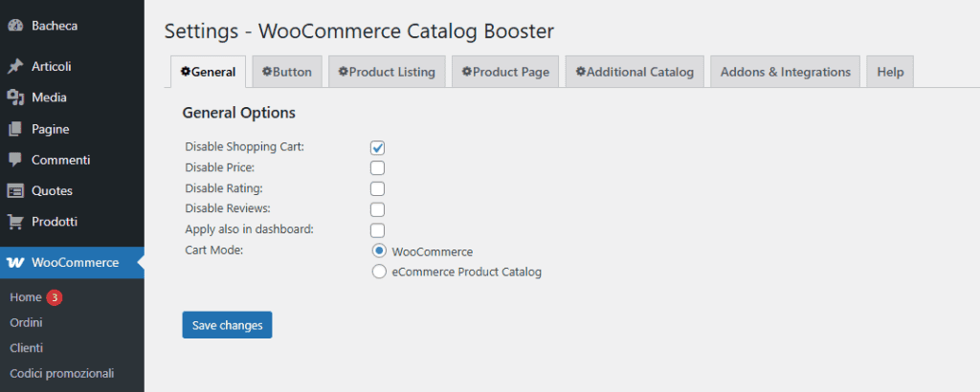Open Quotes menu item

point(52,191)
